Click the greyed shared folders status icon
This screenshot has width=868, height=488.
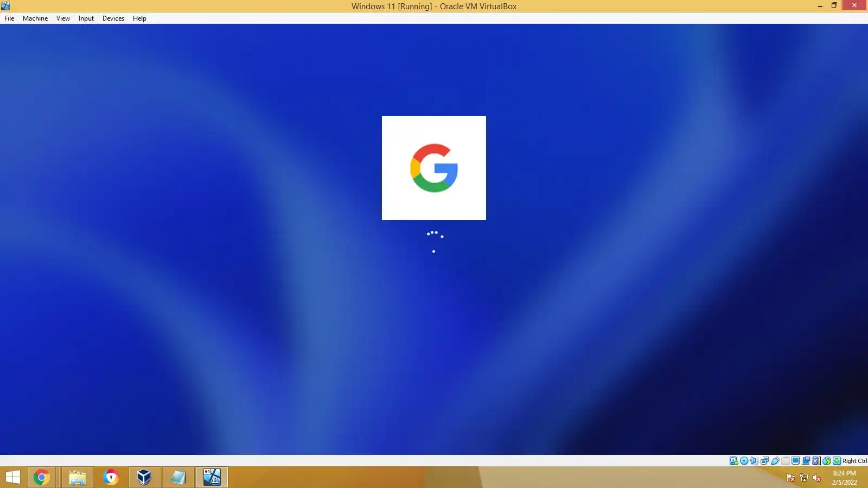point(785,461)
